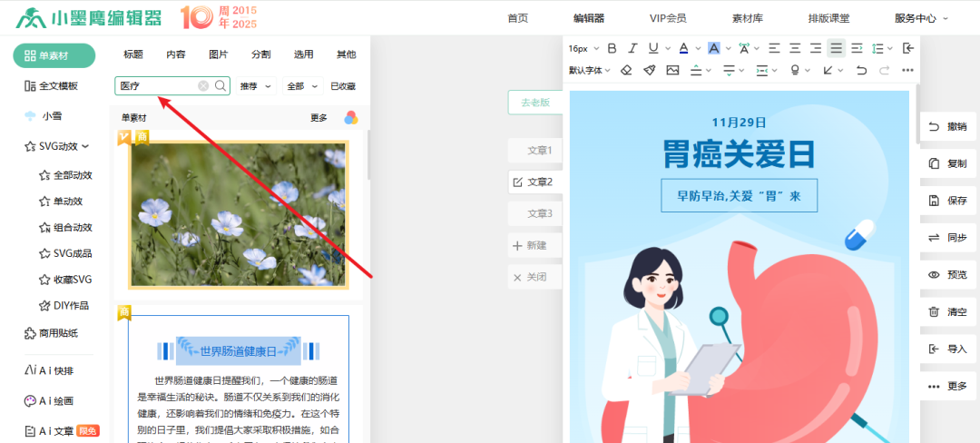Go to the 首页 nav item

pyautogui.click(x=517, y=18)
